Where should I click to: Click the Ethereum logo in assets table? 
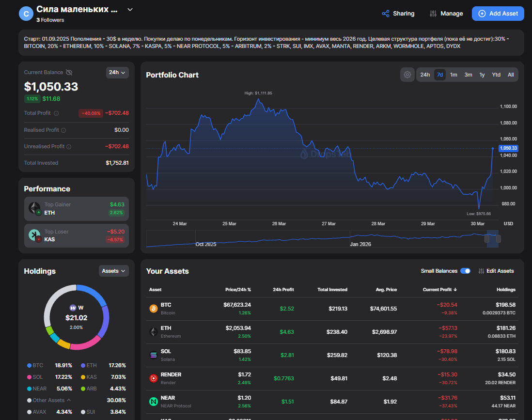(154, 332)
